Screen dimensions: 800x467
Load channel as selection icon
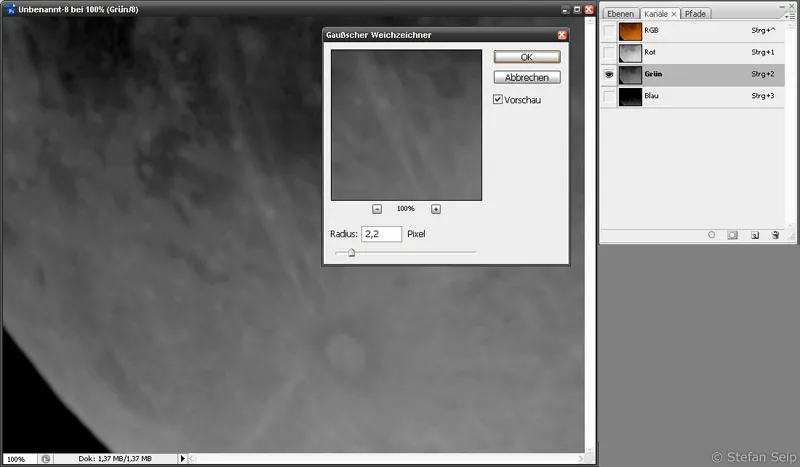[711, 235]
